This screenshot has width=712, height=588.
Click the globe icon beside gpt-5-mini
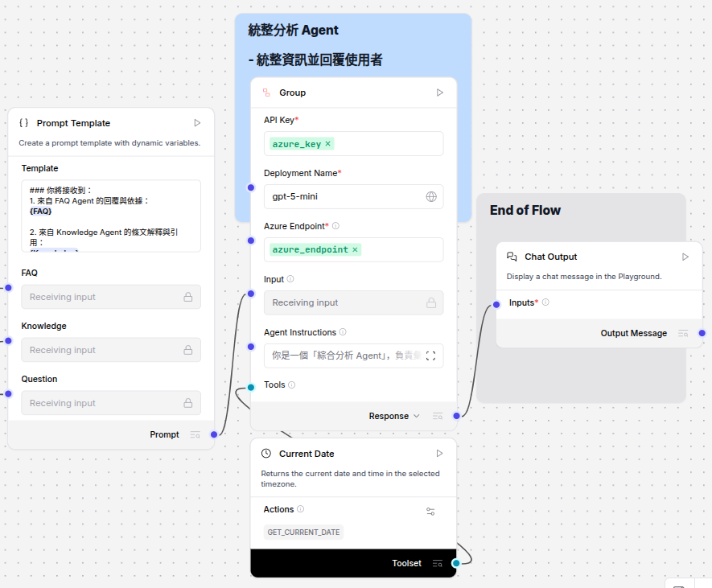click(431, 196)
